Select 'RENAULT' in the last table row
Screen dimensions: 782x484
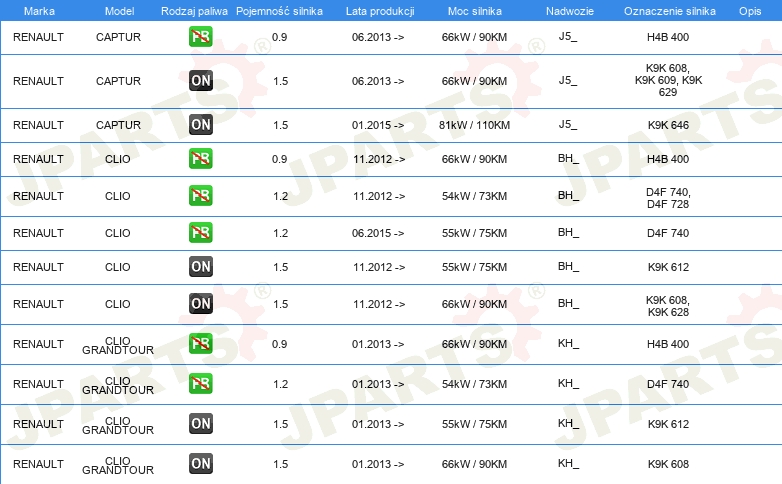(38, 464)
